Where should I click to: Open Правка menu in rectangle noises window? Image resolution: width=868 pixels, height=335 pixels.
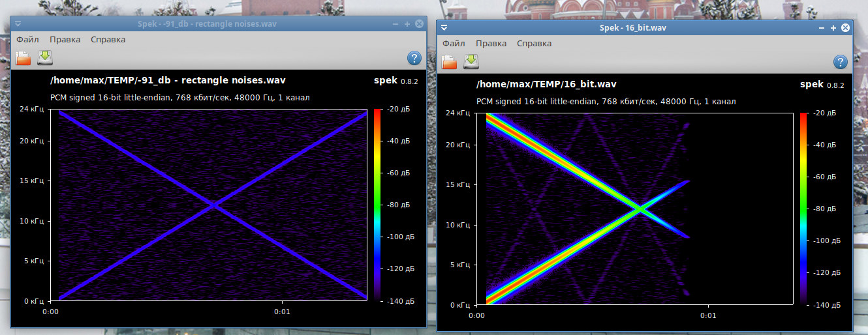[x=65, y=39]
